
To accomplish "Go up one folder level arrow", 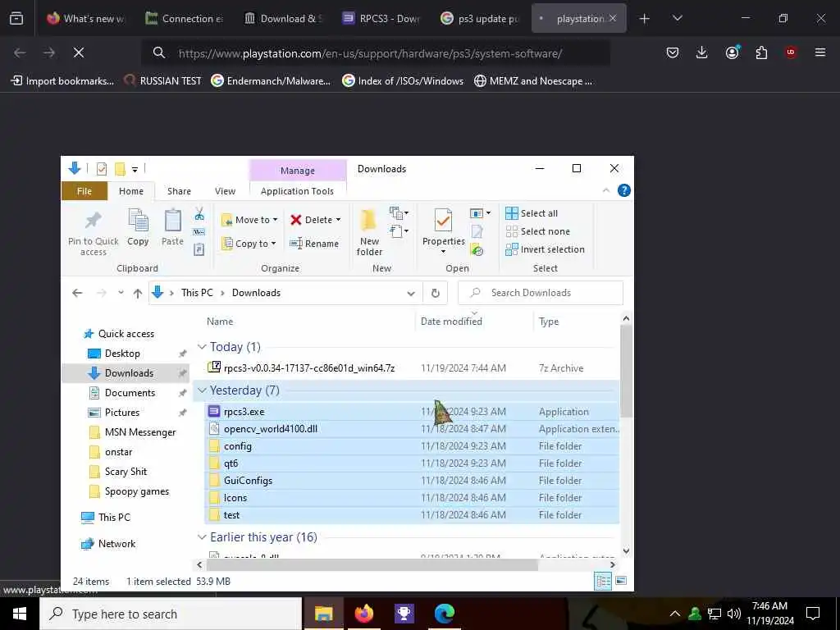I will pyautogui.click(x=138, y=293).
